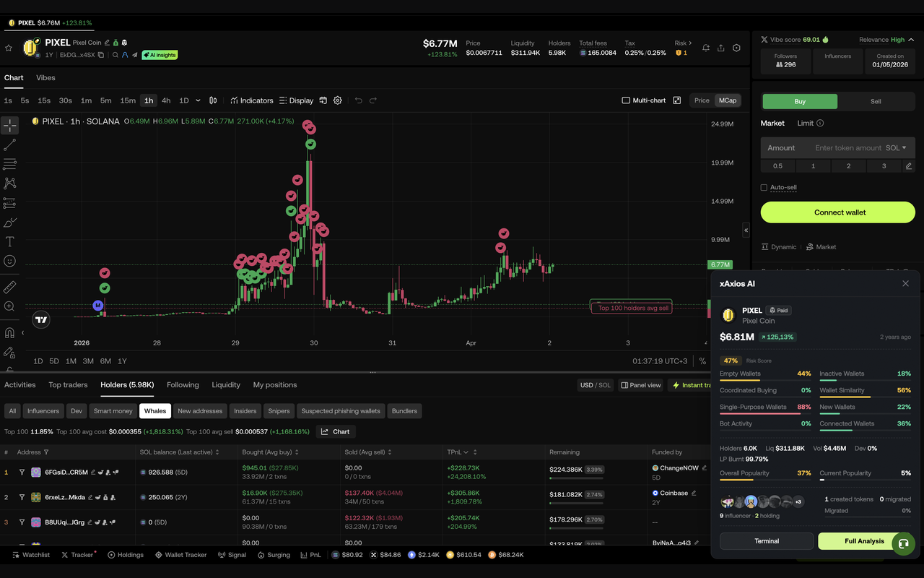
Task: Open Full Analysis in xAxios AI
Action: 864,541
